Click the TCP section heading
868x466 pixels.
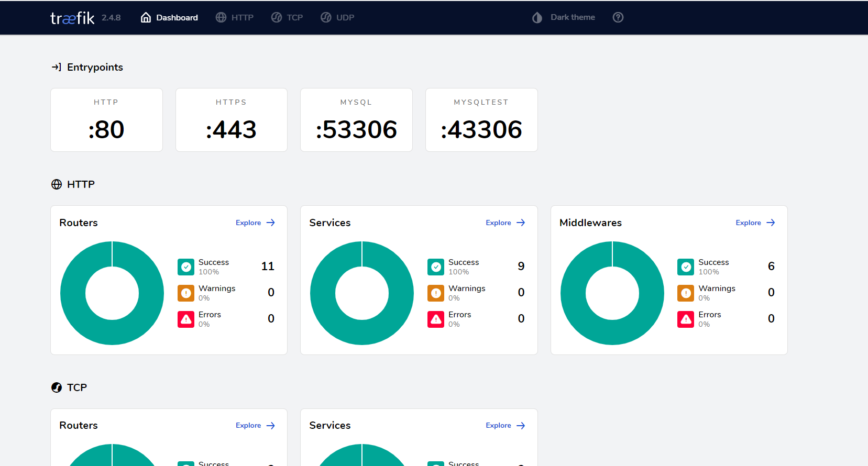coord(77,387)
